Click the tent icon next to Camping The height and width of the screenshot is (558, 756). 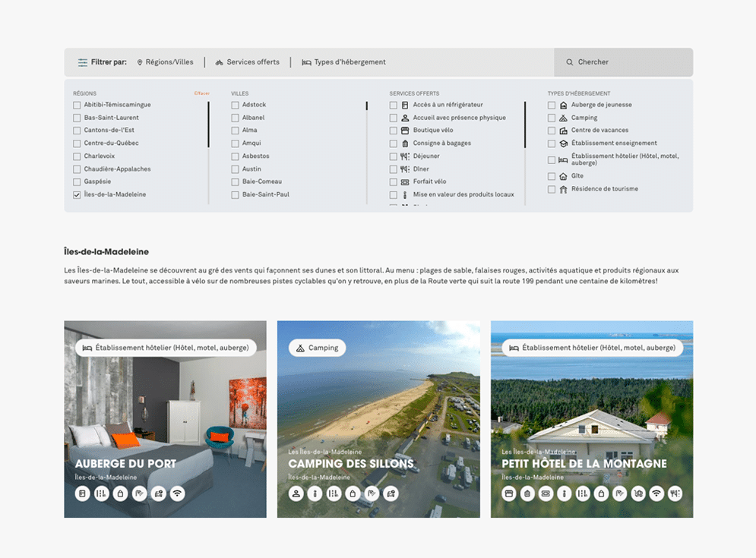563,118
